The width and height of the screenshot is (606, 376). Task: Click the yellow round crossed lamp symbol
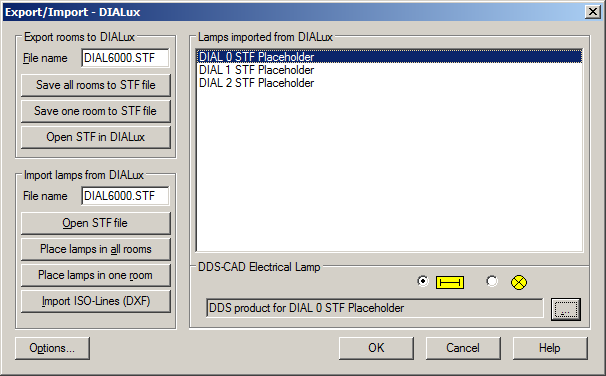pos(519,282)
